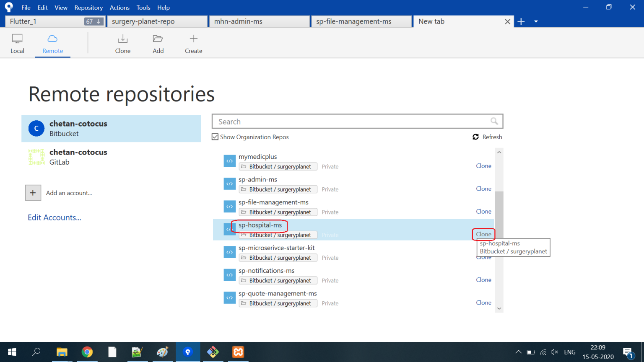
Task: Click the scrollbar up arrow
Action: [x=499, y=152]
